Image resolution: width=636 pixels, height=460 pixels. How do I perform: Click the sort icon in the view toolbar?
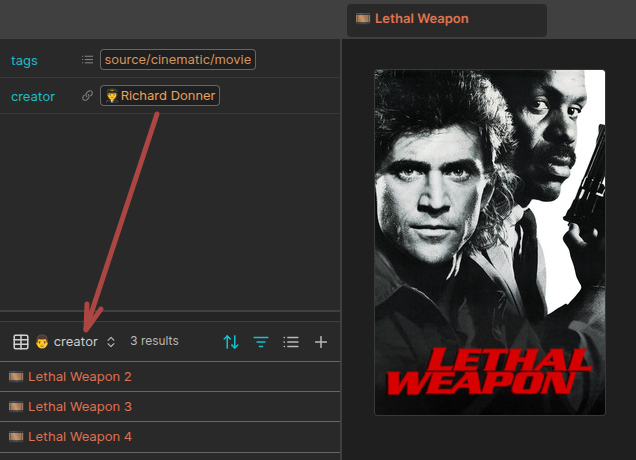(x=231, y=342)
